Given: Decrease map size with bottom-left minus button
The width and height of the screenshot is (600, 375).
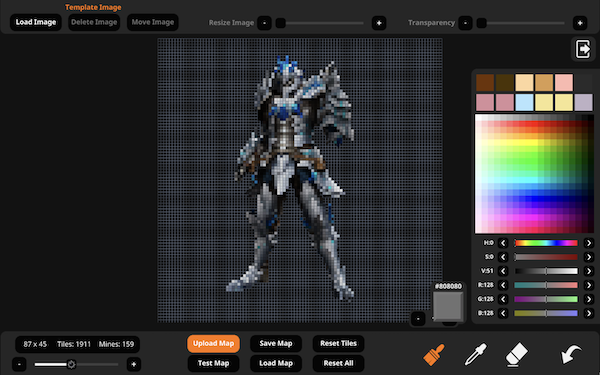Looking at the screenshot, I should point(19,364).
